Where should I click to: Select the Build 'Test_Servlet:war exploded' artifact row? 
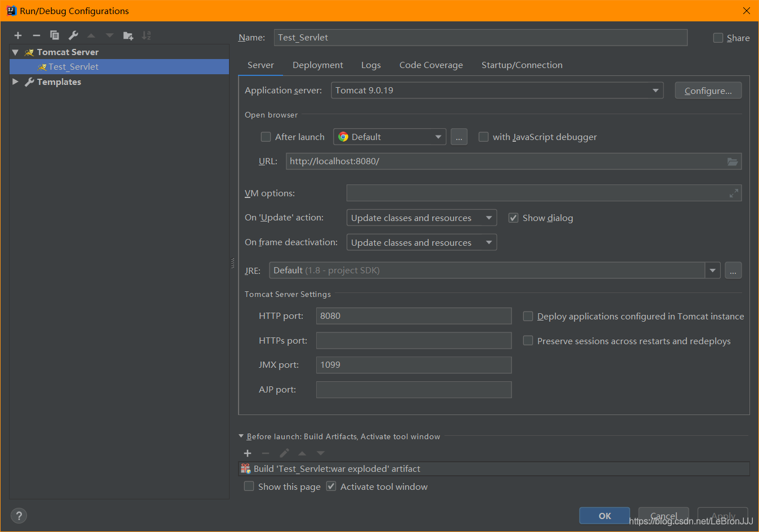[494, 468]
